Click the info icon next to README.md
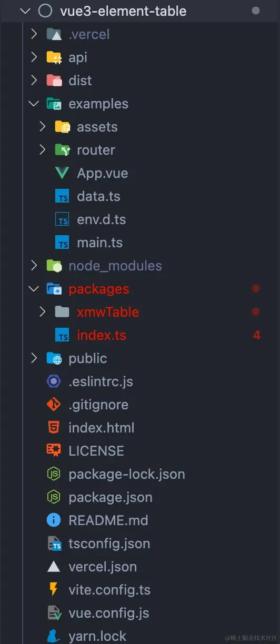The image size is (280, 644). pyautogui.click(x=54, y=520)
